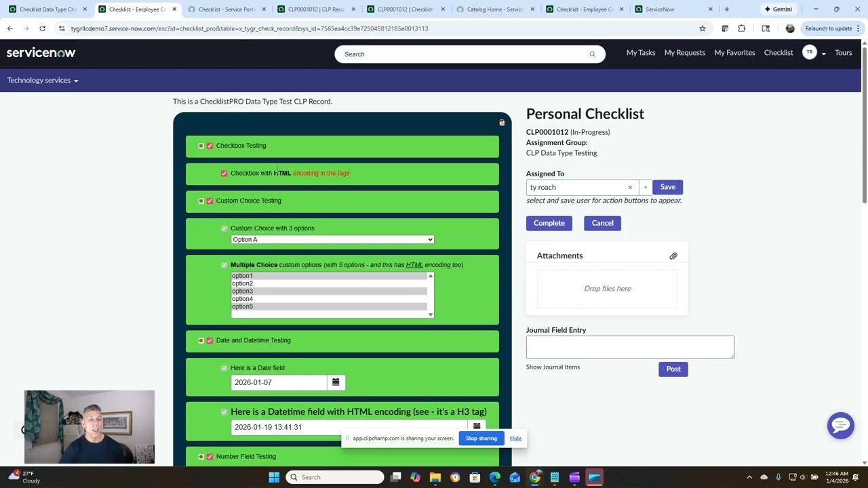Open the chat bubble in the bottom corner
Image resolution: width=868 pixels, height=488 pixels.
[840, 425]
